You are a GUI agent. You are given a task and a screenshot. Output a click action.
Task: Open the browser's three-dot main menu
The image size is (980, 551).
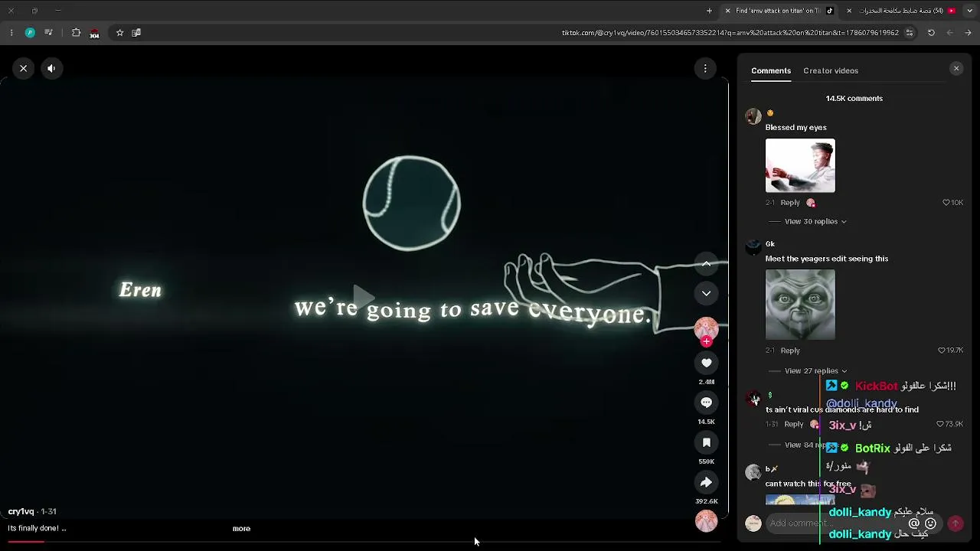(x=11, y=33)
